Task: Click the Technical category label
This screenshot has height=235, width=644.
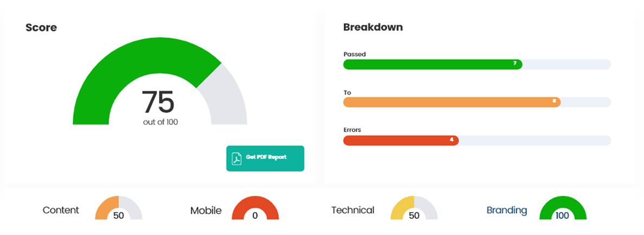Action: click(x=352, y=210)
